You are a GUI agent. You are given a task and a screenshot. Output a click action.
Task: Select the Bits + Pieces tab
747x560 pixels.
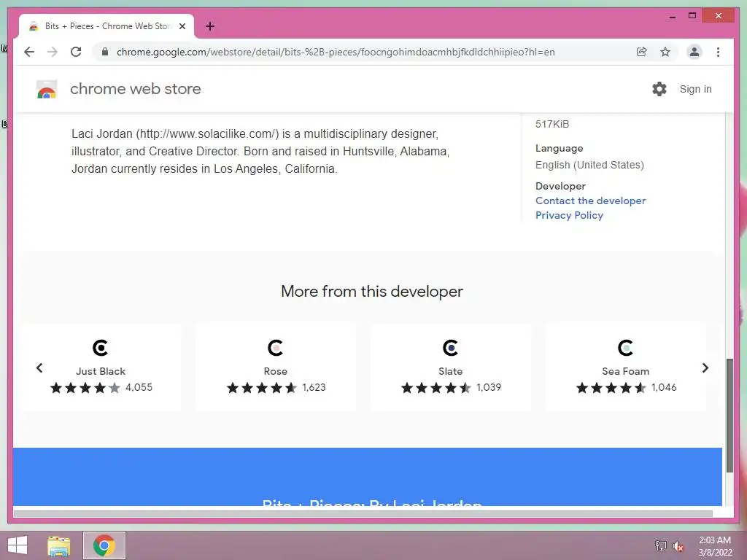(x=107, y=26)
